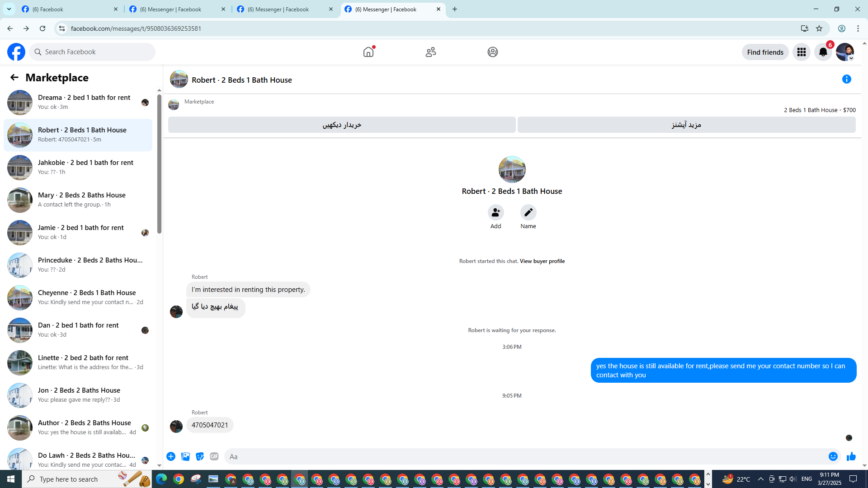Screen dimensions: 868x488
Task: Click the taskbar clock showing 9:11 PM
Action: [x=829, y=479]
